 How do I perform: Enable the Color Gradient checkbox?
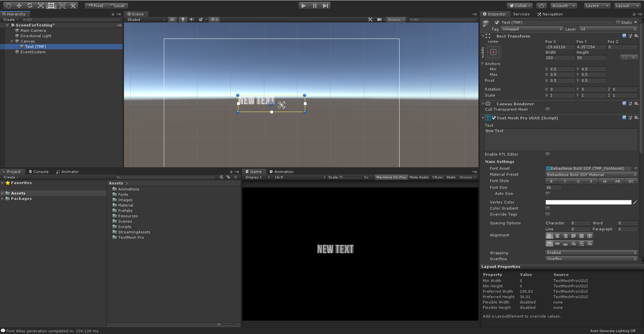coord(548,208)
